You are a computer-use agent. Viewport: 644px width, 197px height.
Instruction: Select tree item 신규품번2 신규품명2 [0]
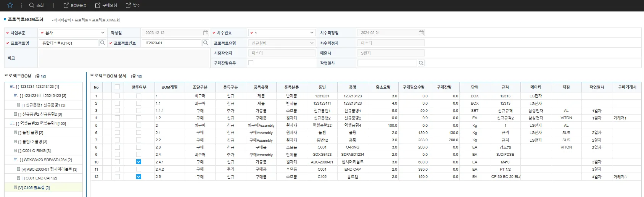pos(40,114)
